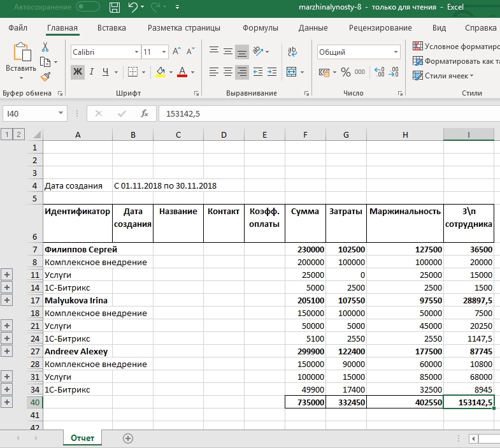The height and width of the screenshot is (448, 500).
Task: Click the Save icon in quick access toolbar
Action: pos(115,8)
